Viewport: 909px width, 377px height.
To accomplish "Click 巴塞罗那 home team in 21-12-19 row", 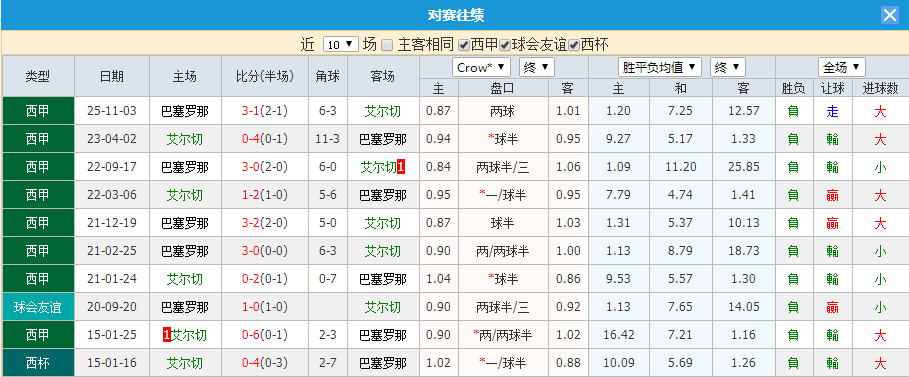I will [185, 223].
